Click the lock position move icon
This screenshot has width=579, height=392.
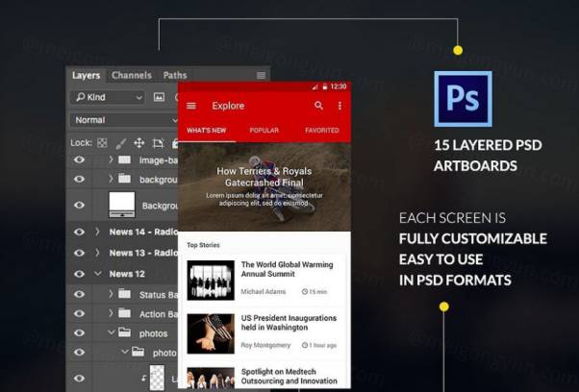[x=139, y=143]
